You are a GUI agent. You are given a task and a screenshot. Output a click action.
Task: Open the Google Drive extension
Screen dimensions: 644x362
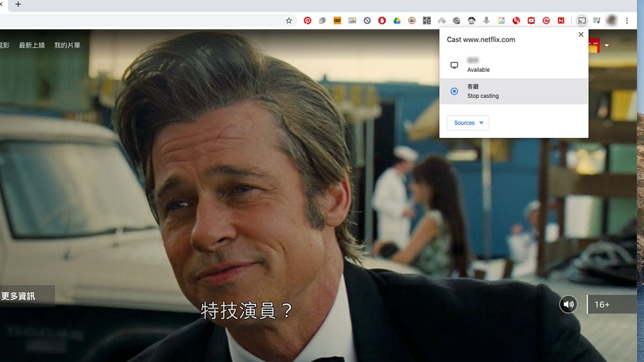397,20
